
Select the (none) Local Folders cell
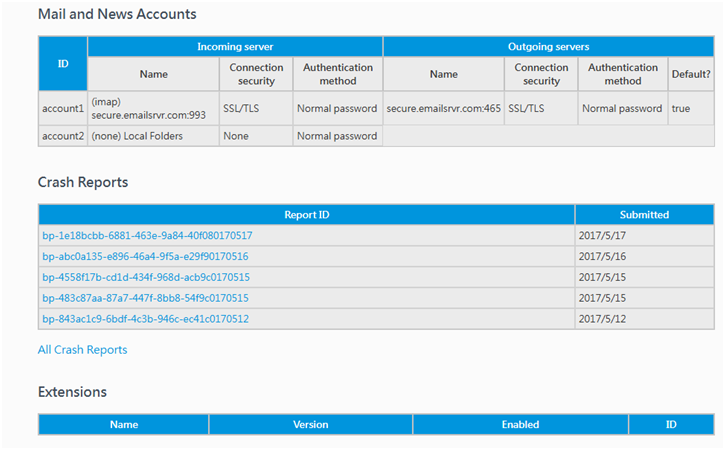tap(152, 136)
